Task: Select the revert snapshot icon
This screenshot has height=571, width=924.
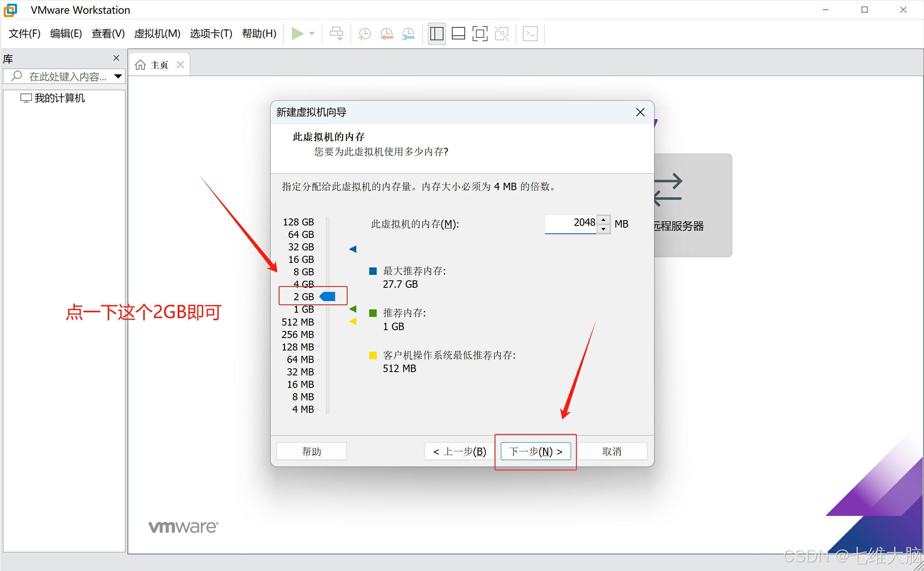Action: click(390, 35)
